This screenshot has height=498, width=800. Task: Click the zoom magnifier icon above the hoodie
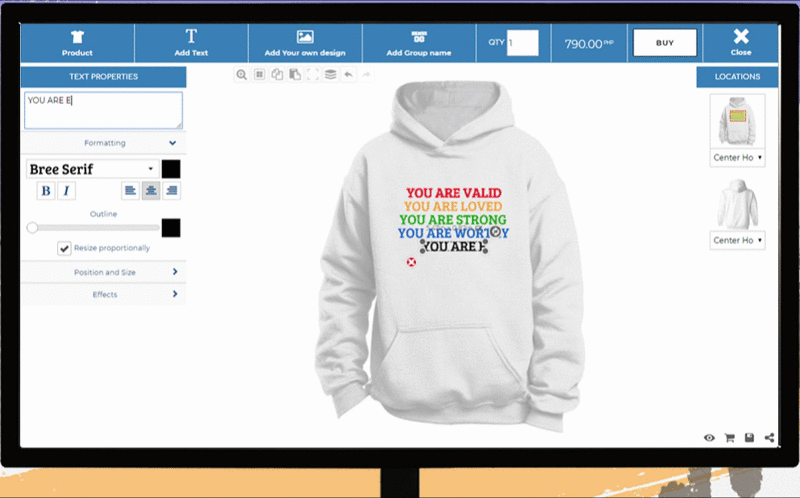241,74
